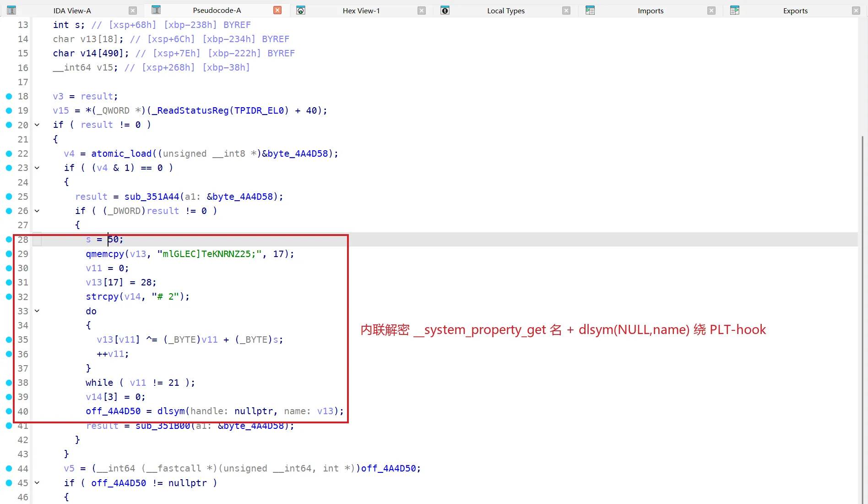Click off_4A4D50 on line 45

[x=119, y=483]
